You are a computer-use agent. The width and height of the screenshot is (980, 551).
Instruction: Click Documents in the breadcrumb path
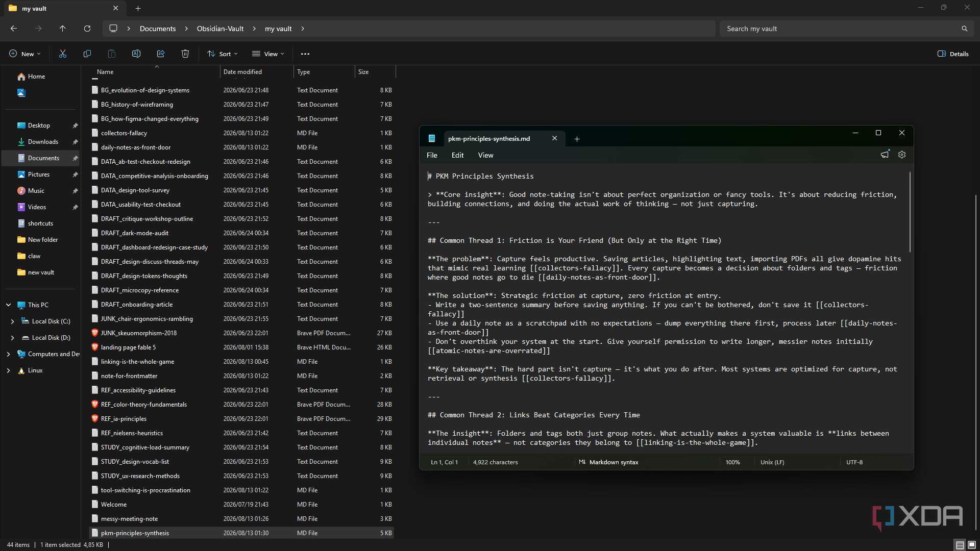pos(158,29)
